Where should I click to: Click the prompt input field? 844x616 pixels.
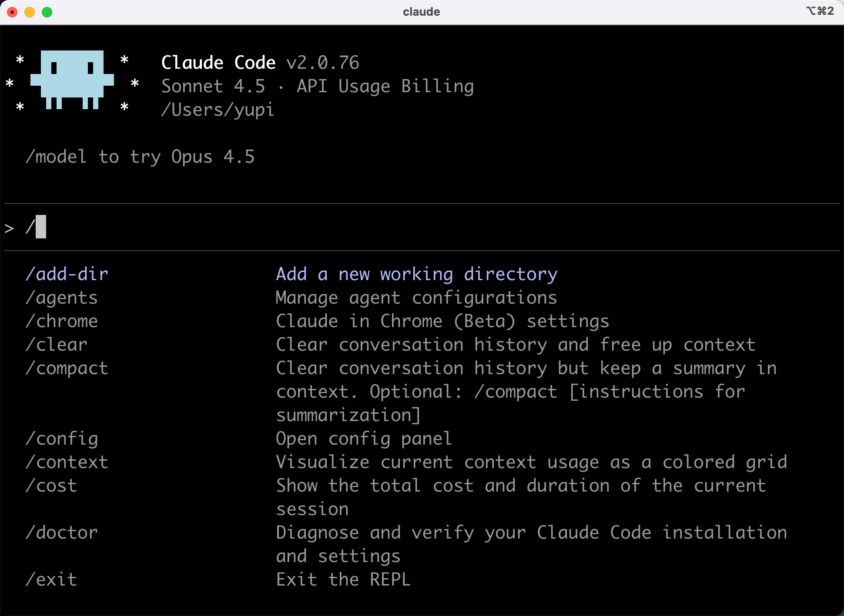pos(392,227)
